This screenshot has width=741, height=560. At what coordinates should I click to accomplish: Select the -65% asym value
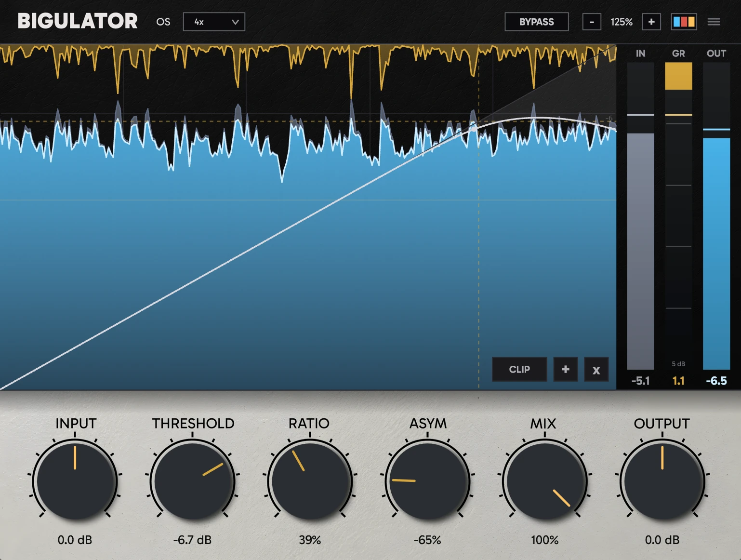(x=427, y=540)
